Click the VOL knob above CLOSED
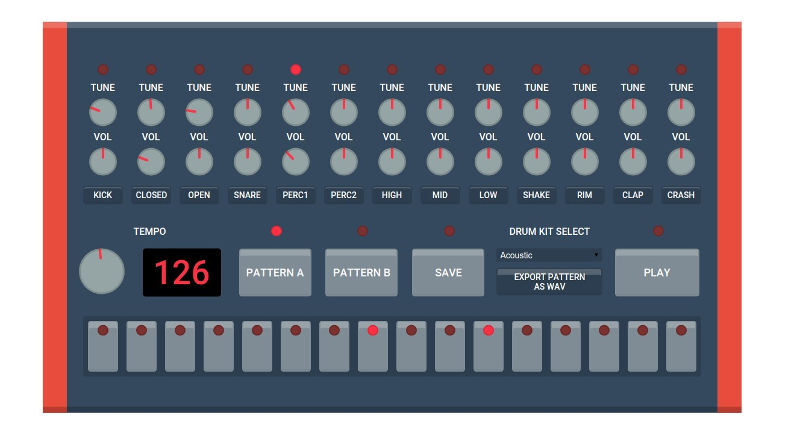This screenshot has height=439, width=800. pos(151,160)
